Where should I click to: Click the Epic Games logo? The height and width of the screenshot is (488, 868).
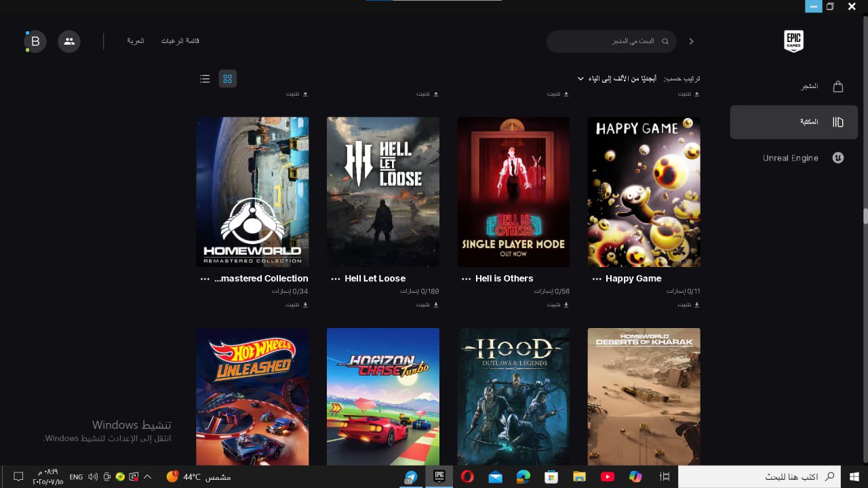793,41
